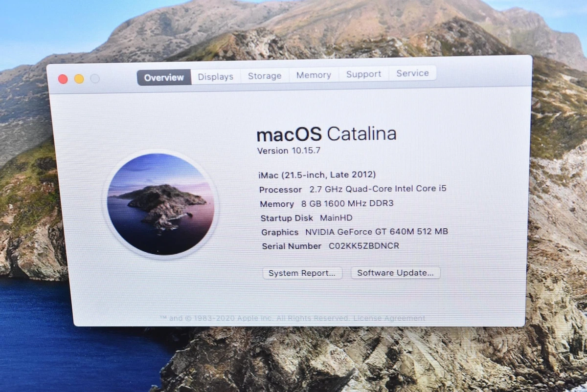Image resolution: width=587 pixels, height=392 pixels.
Task: Open the Service tab
Action: coord(412,73)
